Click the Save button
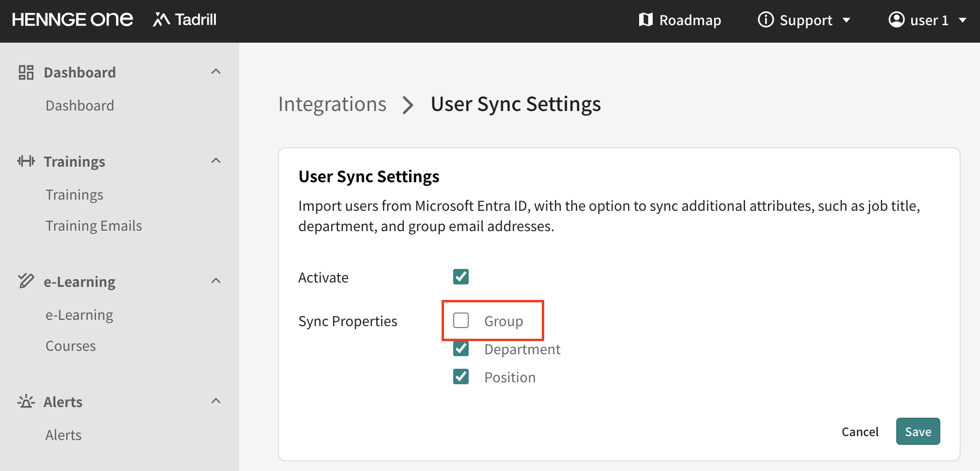Viewport: 980px width, 471px height. coord(918,431)
